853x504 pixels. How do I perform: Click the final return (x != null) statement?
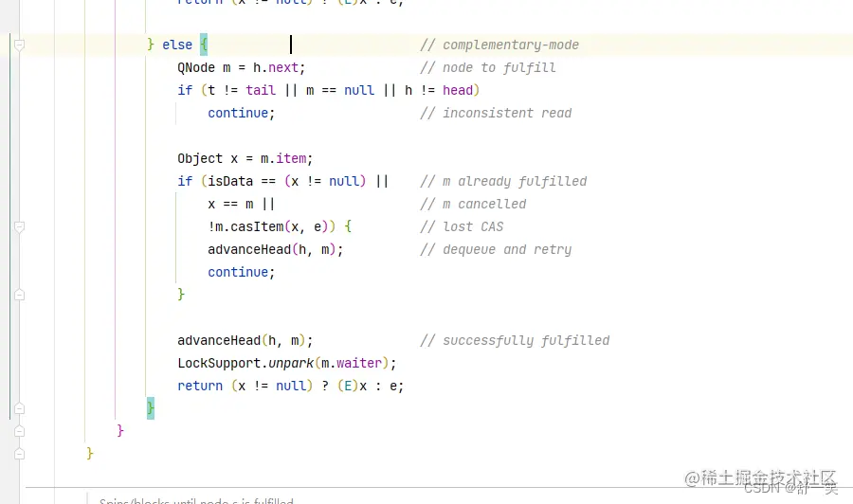(291, 386)
